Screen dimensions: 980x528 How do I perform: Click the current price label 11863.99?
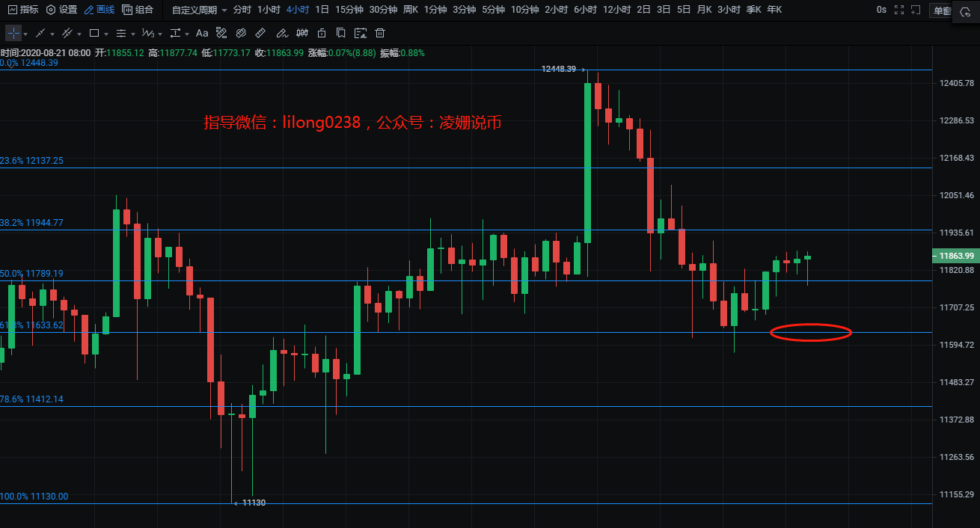point(956,256)
